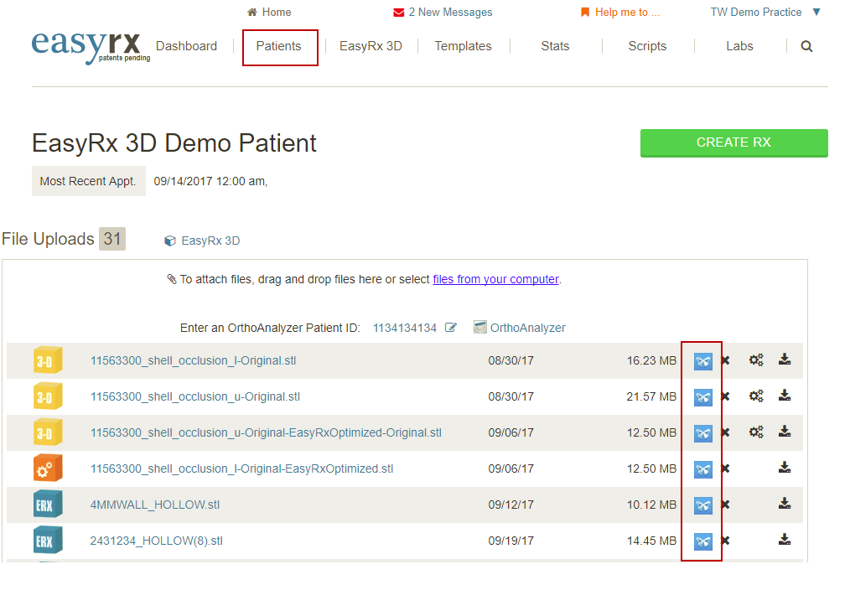Click date 09/19/17
The height and width of the screenshot is (616, 850).
(511, 541)
